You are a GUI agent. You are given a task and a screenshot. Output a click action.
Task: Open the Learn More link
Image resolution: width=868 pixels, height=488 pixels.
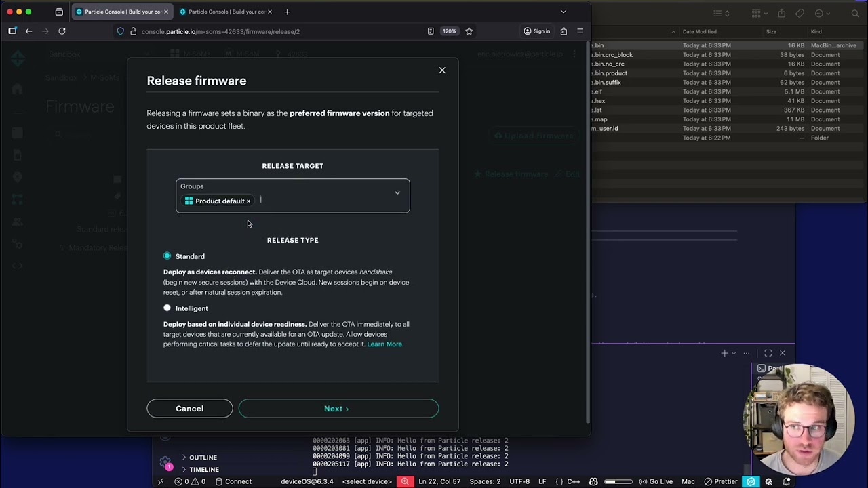pyautogui.click(x=384, y=344)
